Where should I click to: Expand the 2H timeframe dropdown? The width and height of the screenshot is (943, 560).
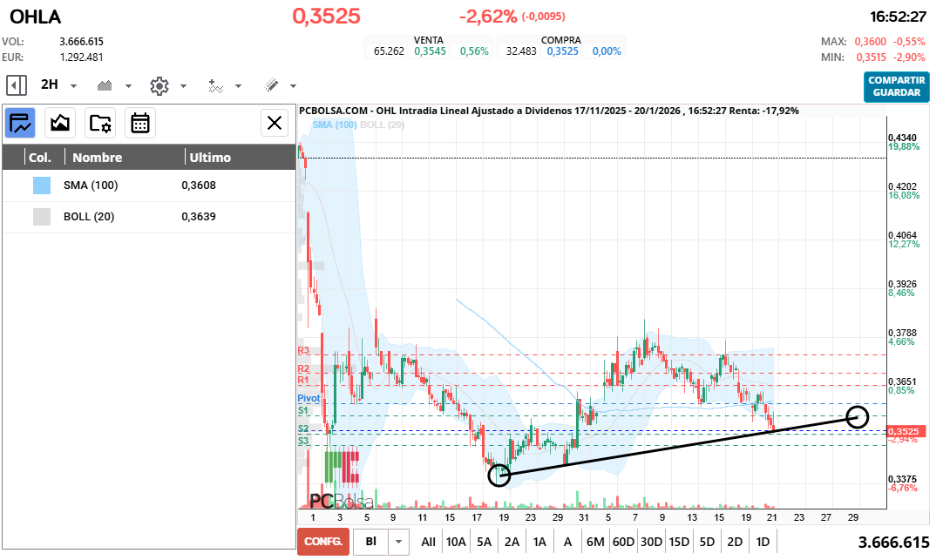tap(74, 86)
